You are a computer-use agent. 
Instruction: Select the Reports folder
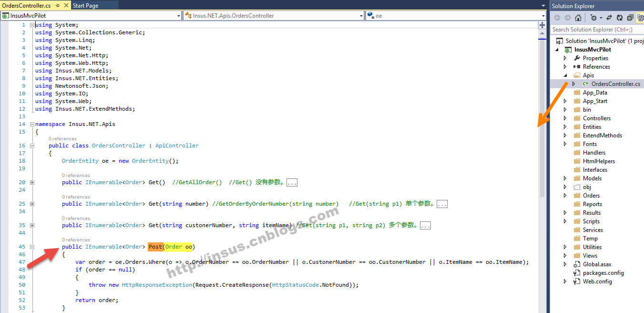pos(593,204)
